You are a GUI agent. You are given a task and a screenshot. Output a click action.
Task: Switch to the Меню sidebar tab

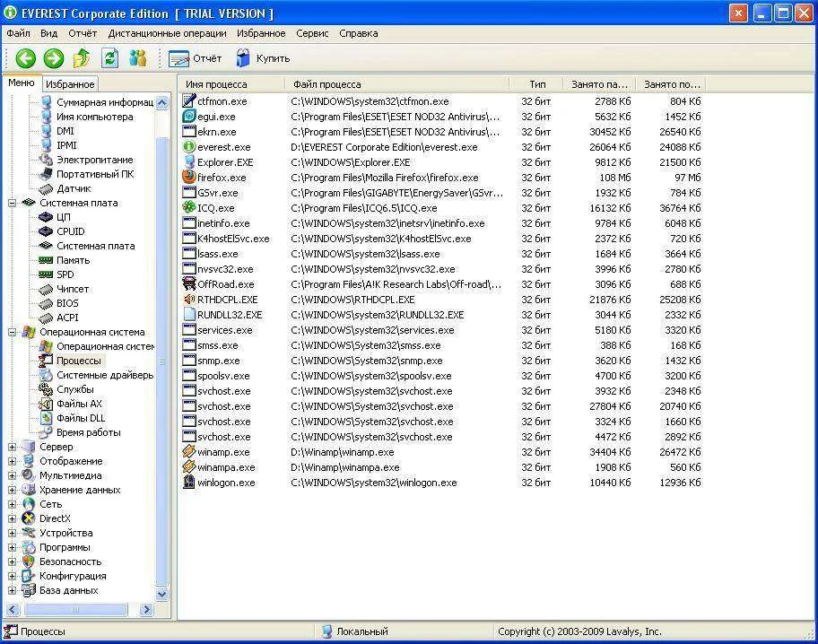22,83
